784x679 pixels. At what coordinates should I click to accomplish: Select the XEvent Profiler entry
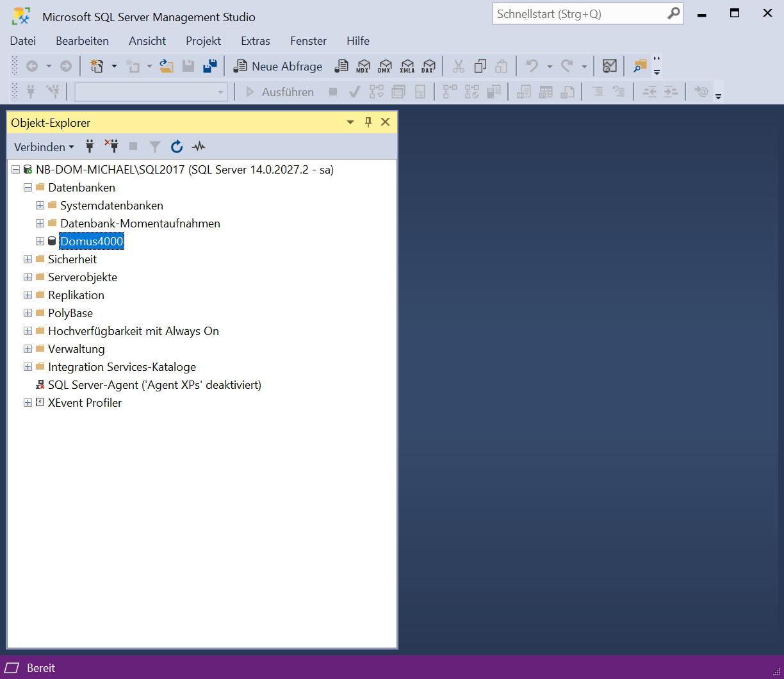click(x=85, y=403)
